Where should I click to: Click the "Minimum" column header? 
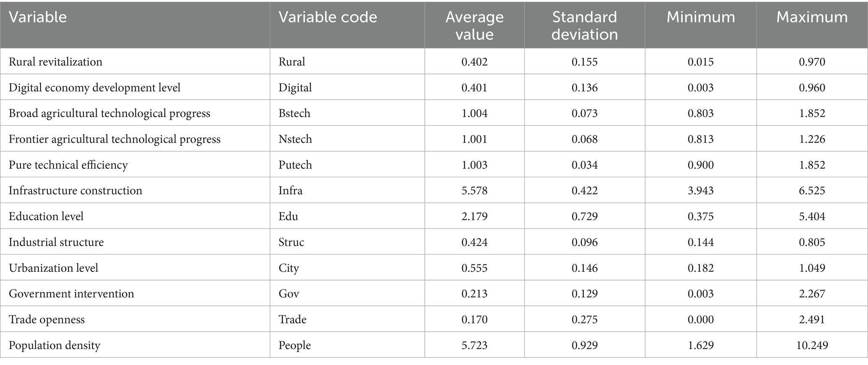(701, 17)
